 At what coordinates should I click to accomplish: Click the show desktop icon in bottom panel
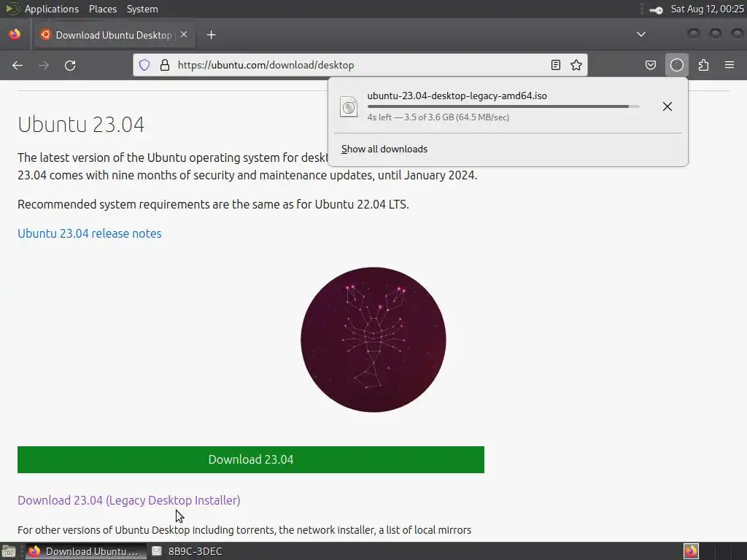(x=9, y=551)
